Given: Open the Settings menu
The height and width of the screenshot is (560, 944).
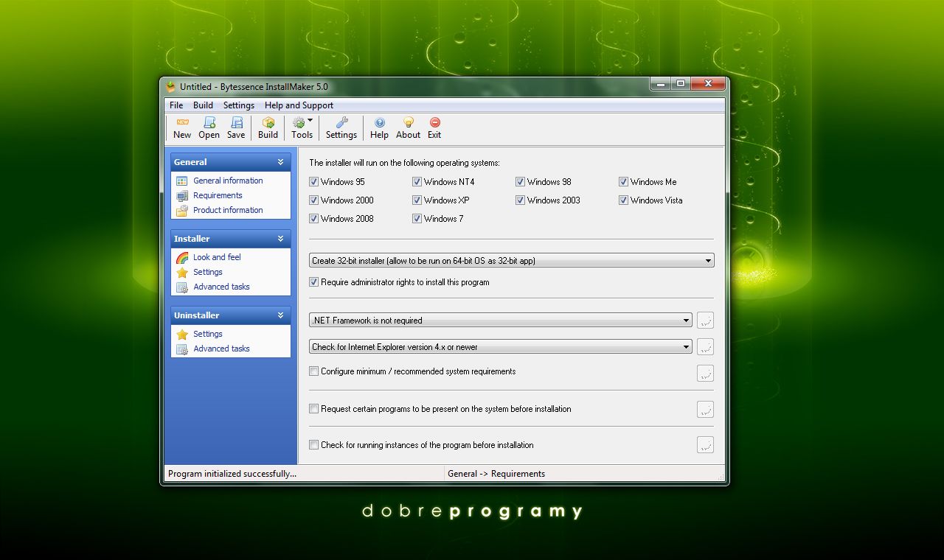Looking at the screenshot, I should coord(239,105).
